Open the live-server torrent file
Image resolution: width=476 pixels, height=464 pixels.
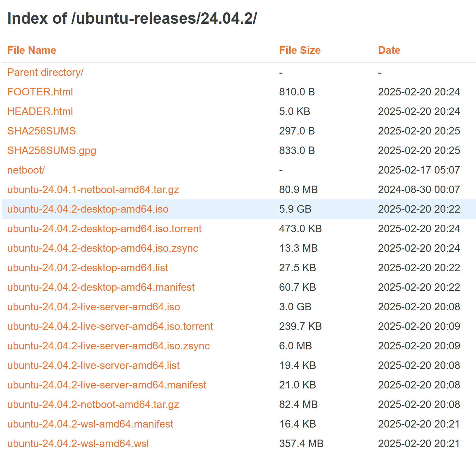(110, 326)
